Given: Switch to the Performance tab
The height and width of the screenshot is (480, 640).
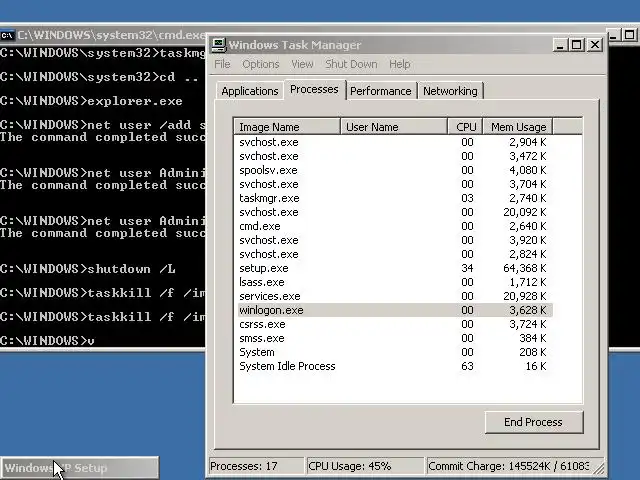Looking at the screenshot, I should coord(381,91).
